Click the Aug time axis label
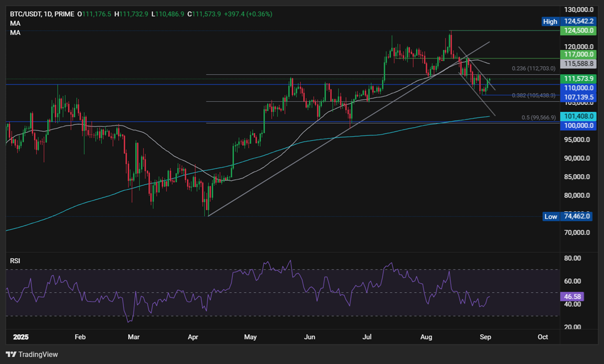The image size is (604, 364). 426,337
